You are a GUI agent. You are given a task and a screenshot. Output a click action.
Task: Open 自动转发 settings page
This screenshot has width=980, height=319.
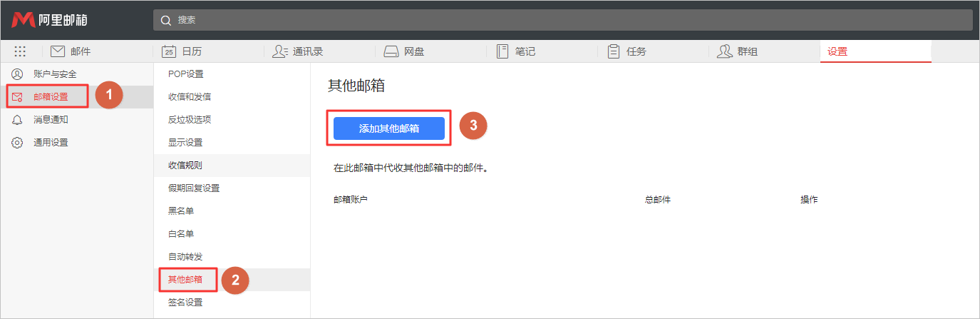185,257
